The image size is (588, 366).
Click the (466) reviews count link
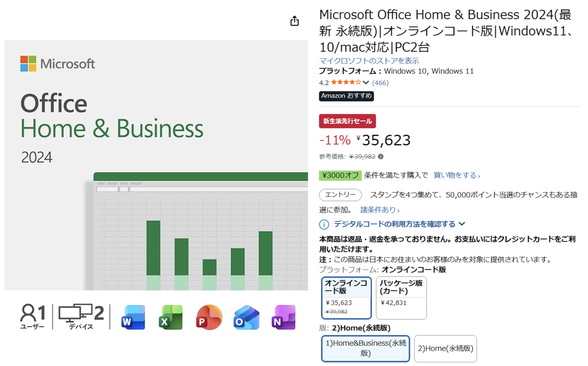(x=380, y=83)
